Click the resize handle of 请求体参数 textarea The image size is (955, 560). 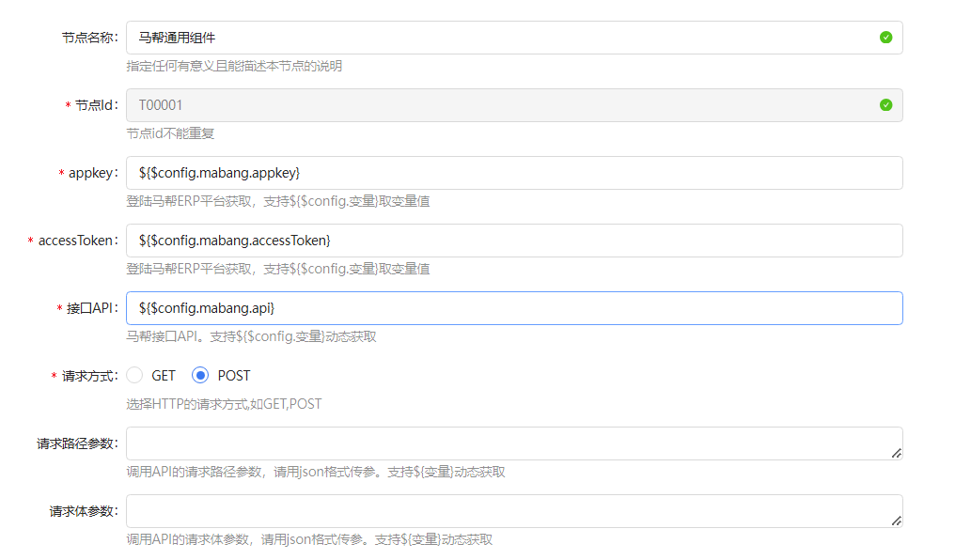click(x=896, y=520)
